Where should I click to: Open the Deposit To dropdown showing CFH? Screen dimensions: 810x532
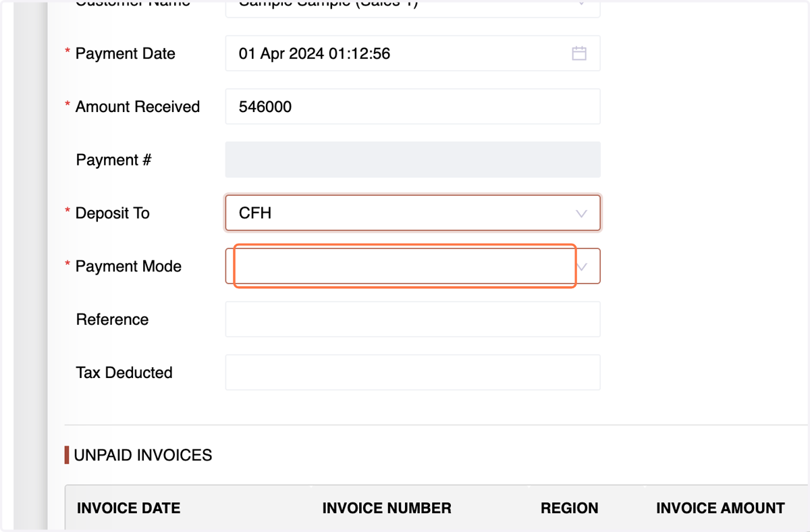tap(412, 213)
